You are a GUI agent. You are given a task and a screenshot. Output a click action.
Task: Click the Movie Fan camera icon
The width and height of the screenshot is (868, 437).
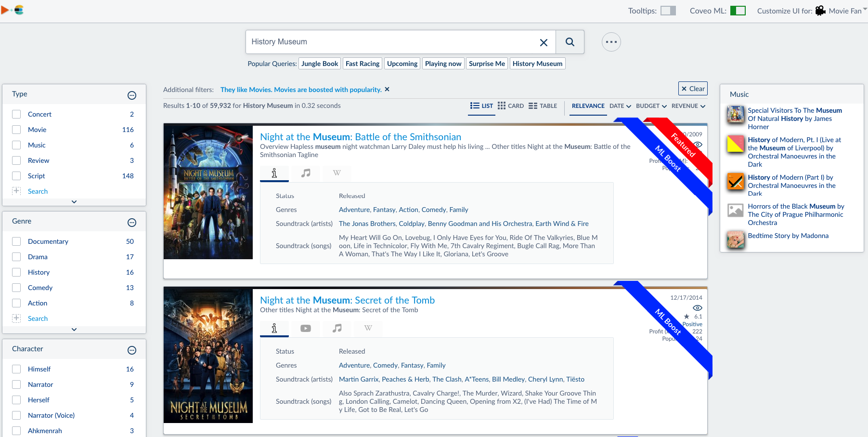[820, 11]
